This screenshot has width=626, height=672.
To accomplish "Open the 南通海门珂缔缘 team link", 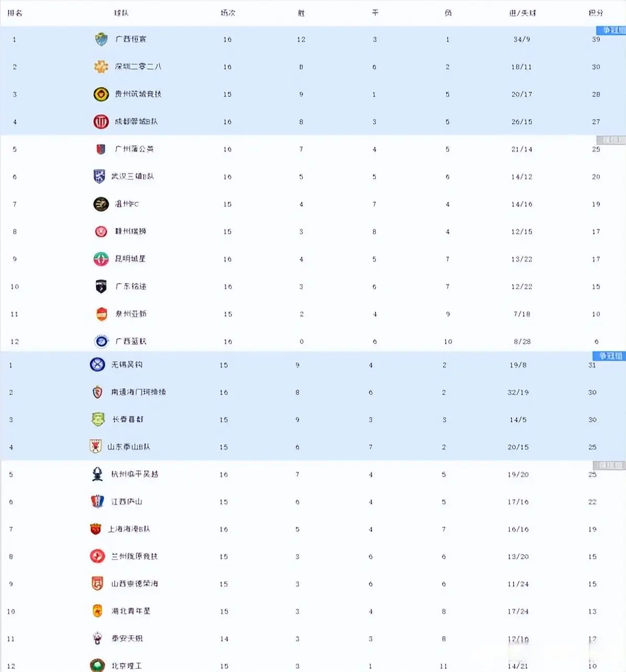I will 138,392.
